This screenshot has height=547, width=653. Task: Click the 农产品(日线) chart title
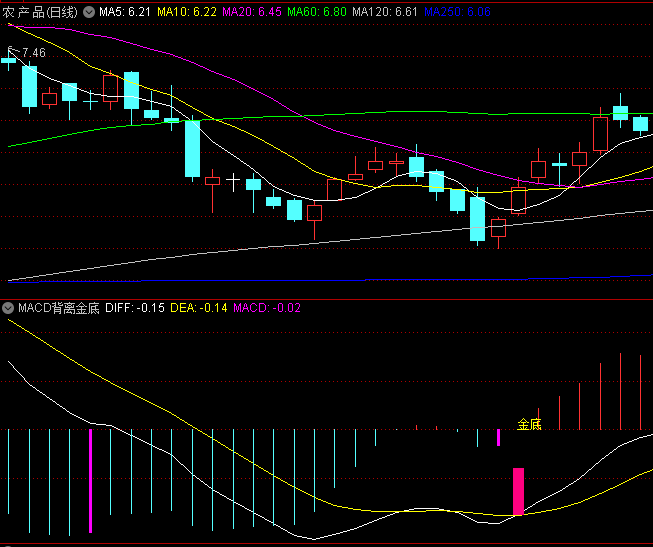[40, 12]
